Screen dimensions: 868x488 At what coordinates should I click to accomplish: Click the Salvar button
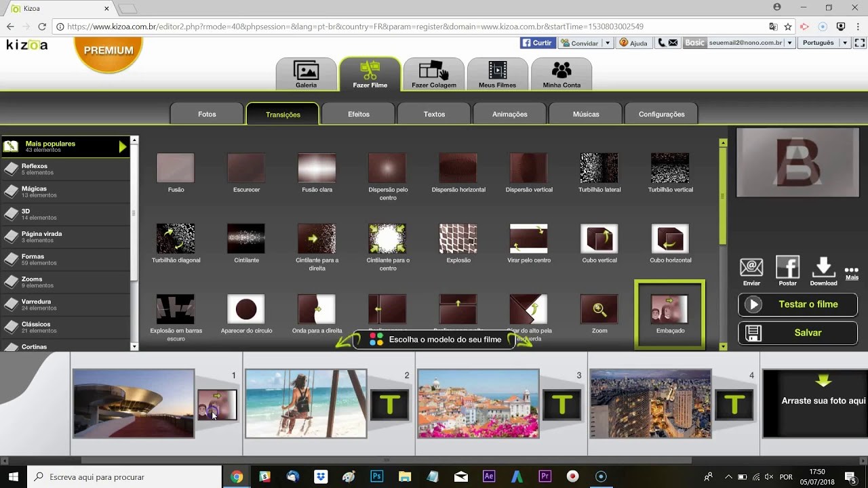797,333
